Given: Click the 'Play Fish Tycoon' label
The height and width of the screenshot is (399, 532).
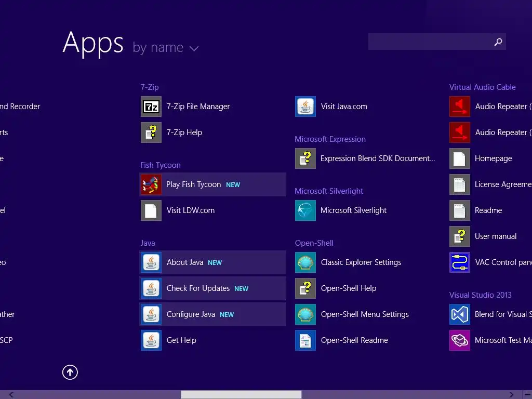Looking at the screenshot, I should [193, 184].
